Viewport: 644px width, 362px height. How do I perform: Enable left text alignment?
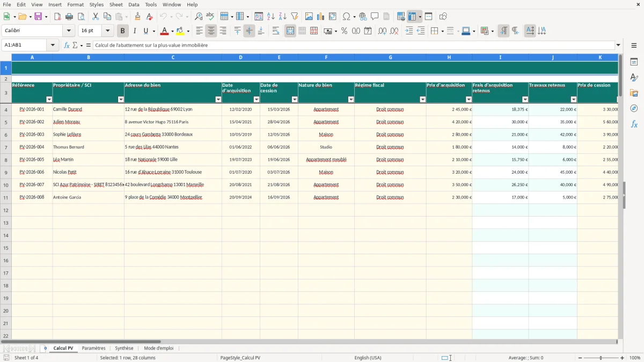coord(199,31)
